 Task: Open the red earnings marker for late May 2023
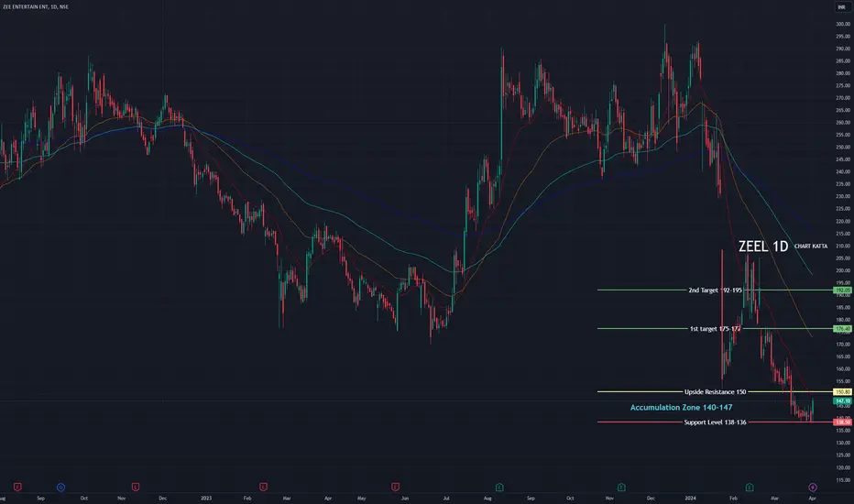pyautogui.click(x=396, y=488)
